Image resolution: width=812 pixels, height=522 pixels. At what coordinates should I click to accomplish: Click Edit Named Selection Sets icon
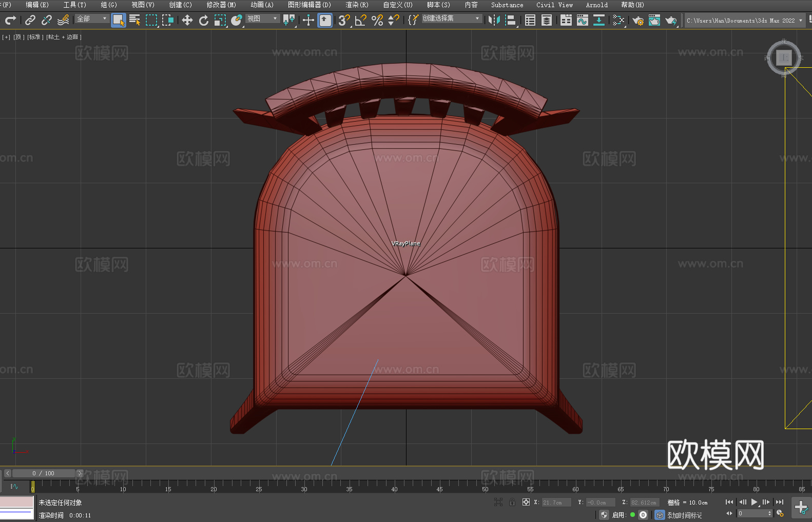pos(413,20)
